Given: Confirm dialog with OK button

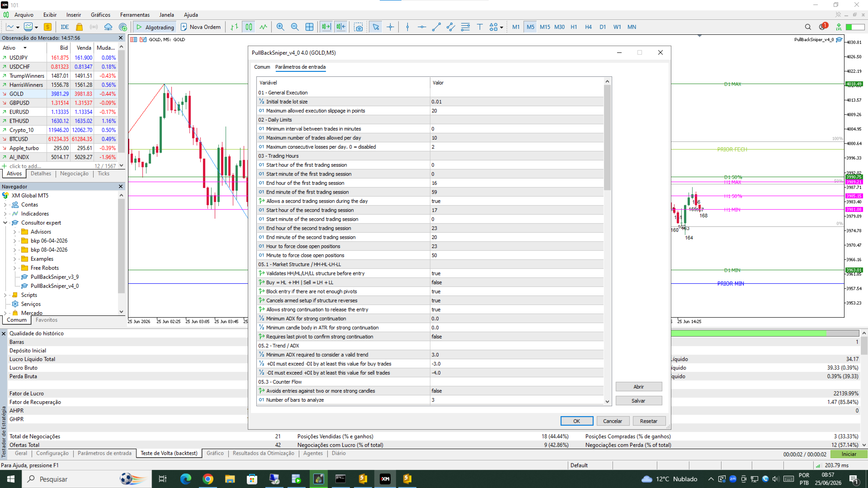Looking at the screenshot, I should [577, 421].
